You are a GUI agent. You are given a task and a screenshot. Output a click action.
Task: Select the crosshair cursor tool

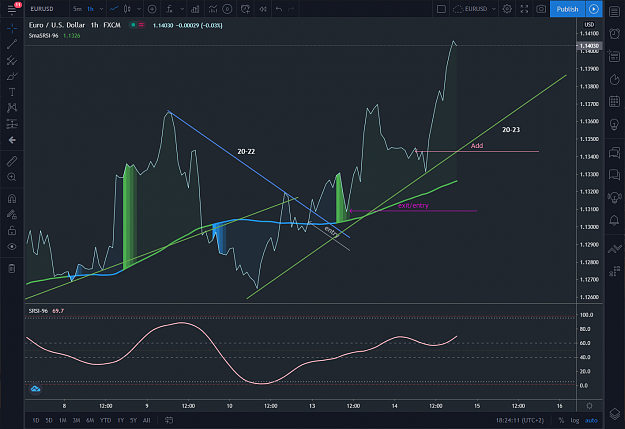[12, 28]
